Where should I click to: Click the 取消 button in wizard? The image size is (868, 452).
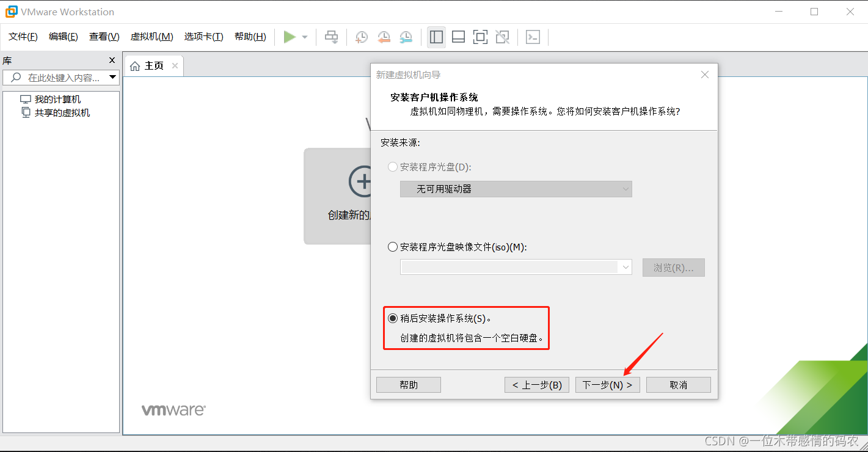678,385
